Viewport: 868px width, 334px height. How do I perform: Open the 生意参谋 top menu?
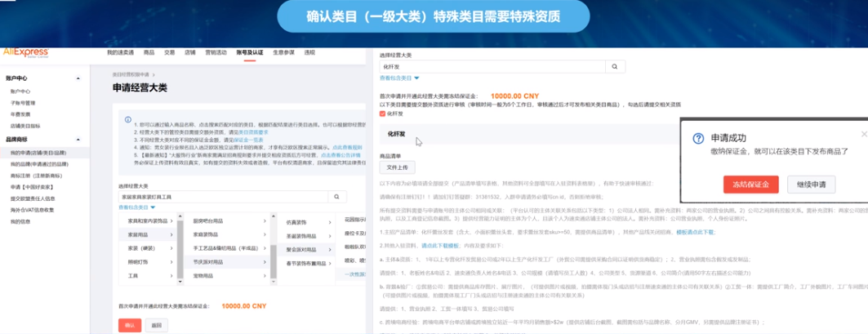pyautogui.click(x=283, y=52)
